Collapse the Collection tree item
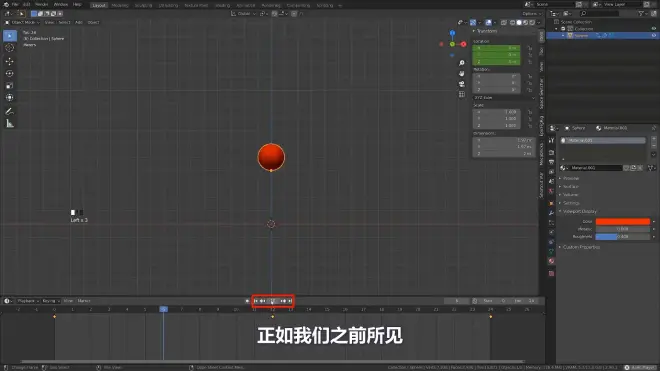The height and width of the screenshot is (371, 660). (x=556, y=29)
